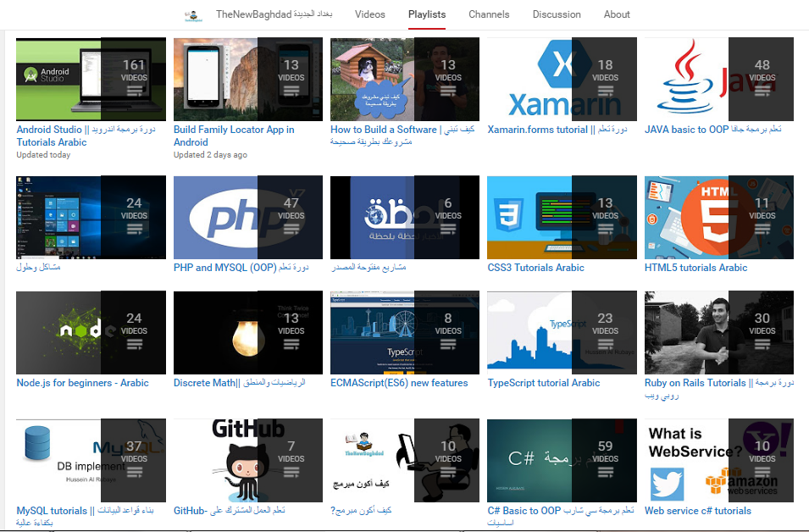Open the light bulb Discrete Math thumbnail
809x532 pixels.
(x=248, y=332)
